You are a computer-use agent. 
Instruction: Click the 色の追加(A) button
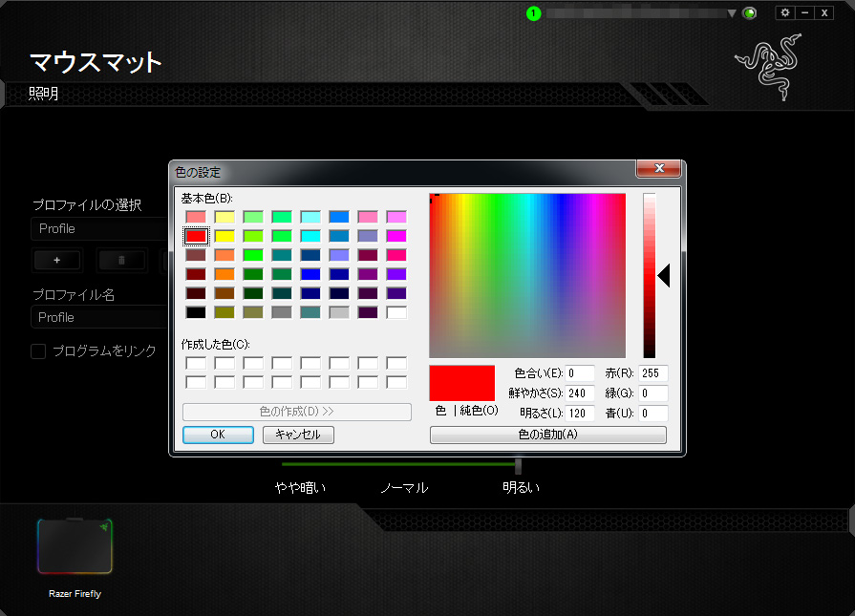coord(548,435)
